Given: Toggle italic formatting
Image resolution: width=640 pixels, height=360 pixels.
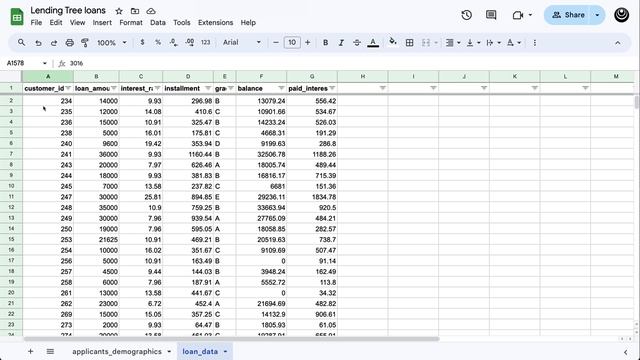Looking at the screenshot, I should 341,42.
